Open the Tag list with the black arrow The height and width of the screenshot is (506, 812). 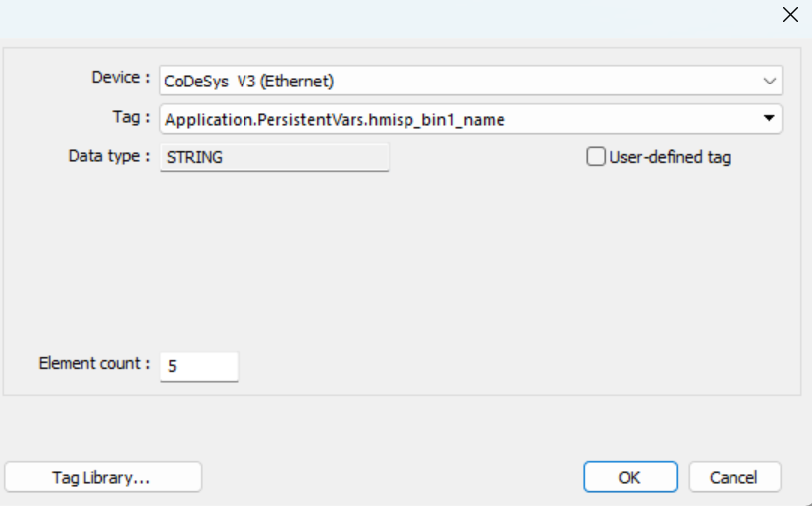(x=769, y=118)
